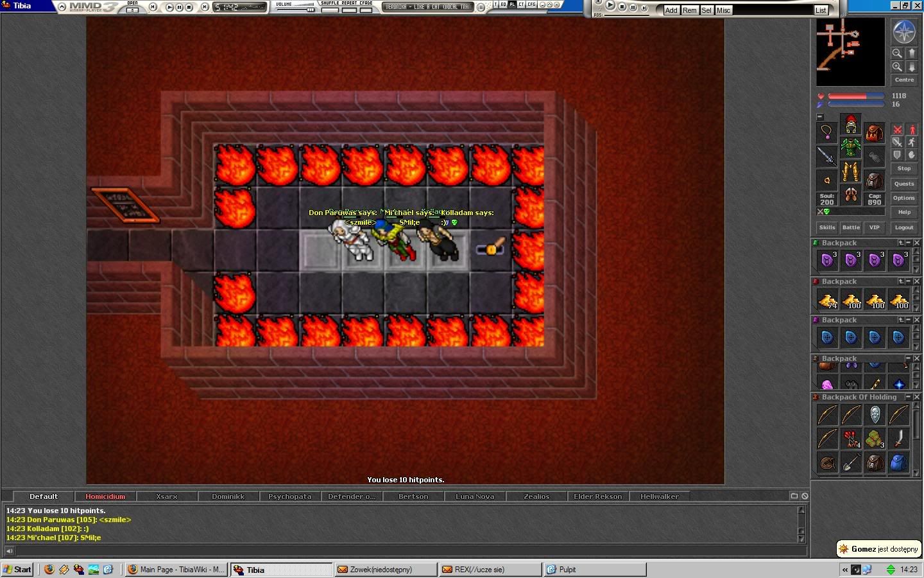The width and height of the screenshot is (924, 578).
Task: Switch to Hellwalker chat tab
Action: (660, 496)
